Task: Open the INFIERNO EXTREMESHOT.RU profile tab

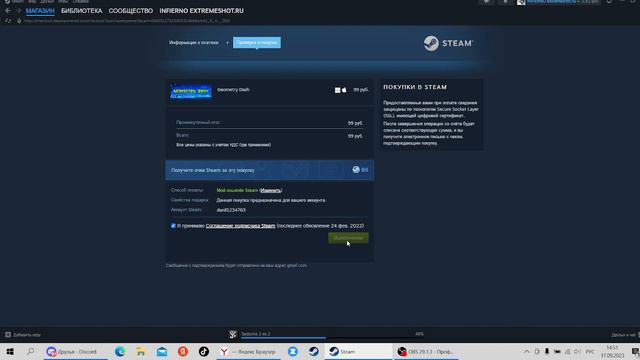Action: pos(201,11)
